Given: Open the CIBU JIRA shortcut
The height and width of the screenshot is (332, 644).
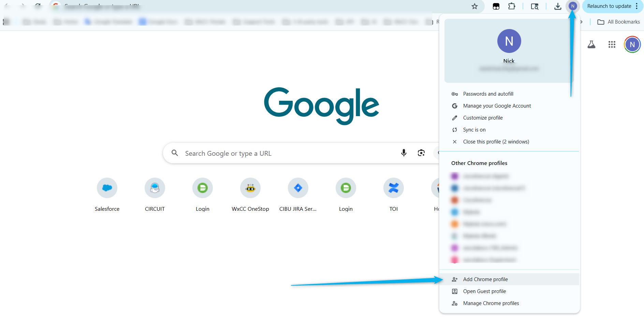Looking at the screenshot, I should tap(298, 188).
